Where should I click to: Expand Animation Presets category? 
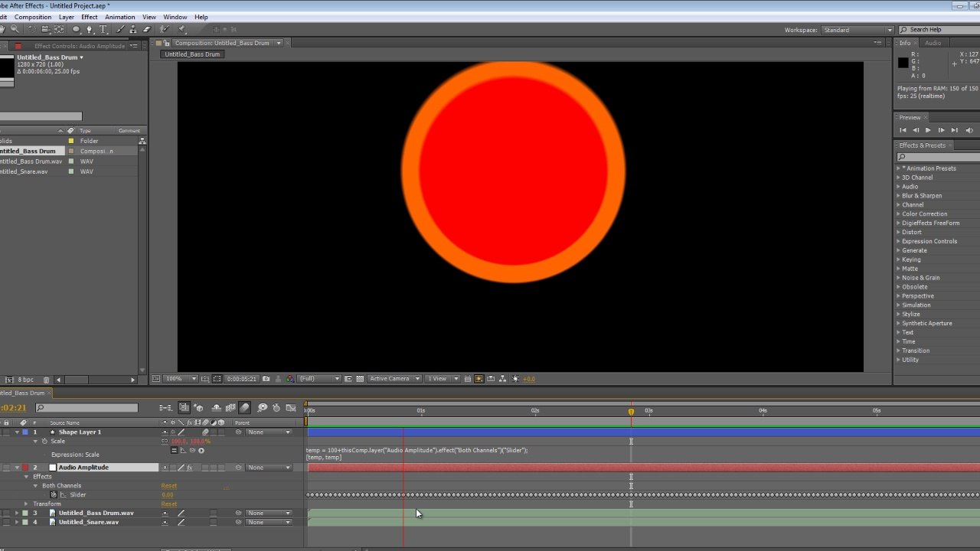tap(899, 168)
